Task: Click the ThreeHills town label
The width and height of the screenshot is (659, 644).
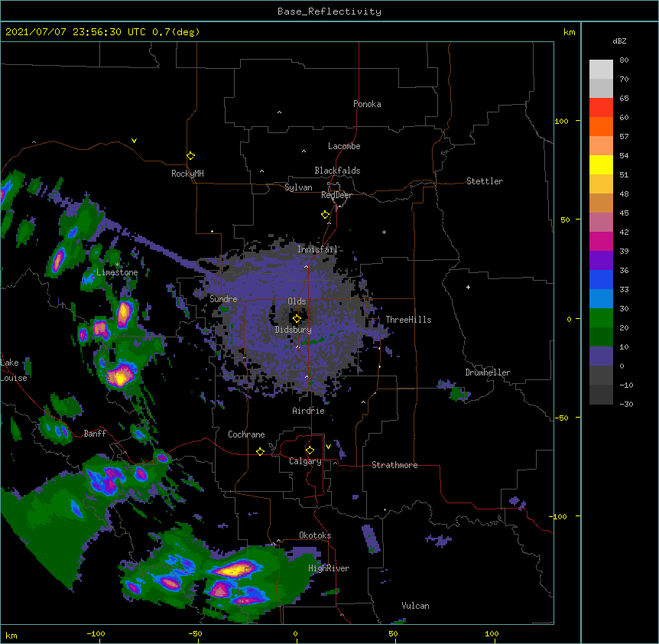Action: click(x=408, y=320)
